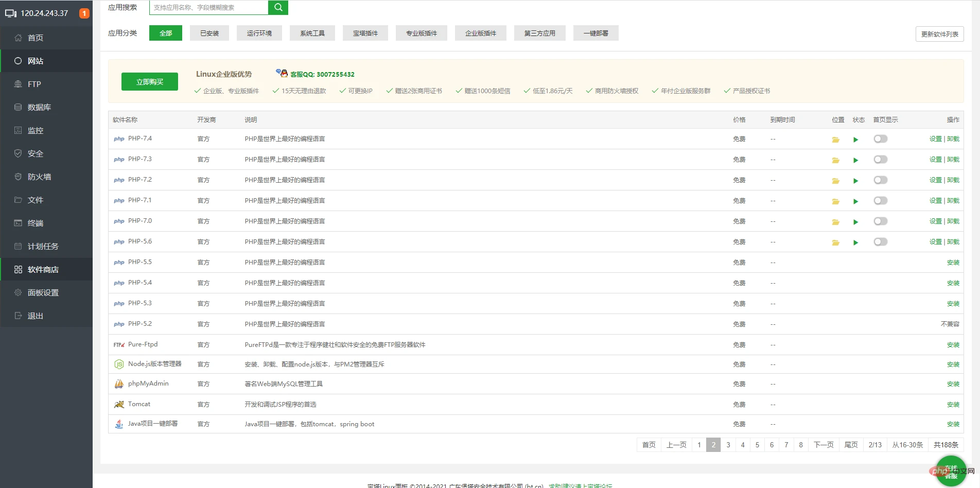Click 退出 to log out
The width and height of the screenshot is (980, 488).
46,316
